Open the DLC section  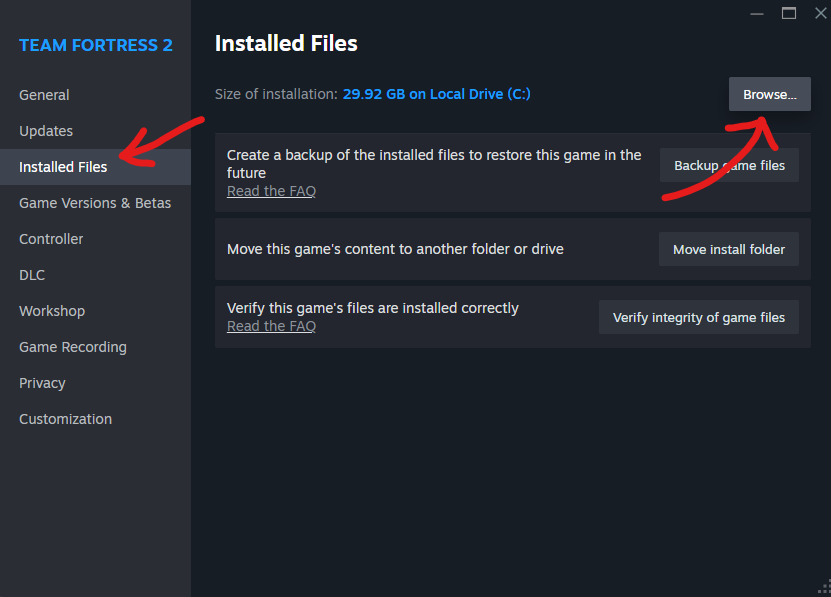(32, 275)
